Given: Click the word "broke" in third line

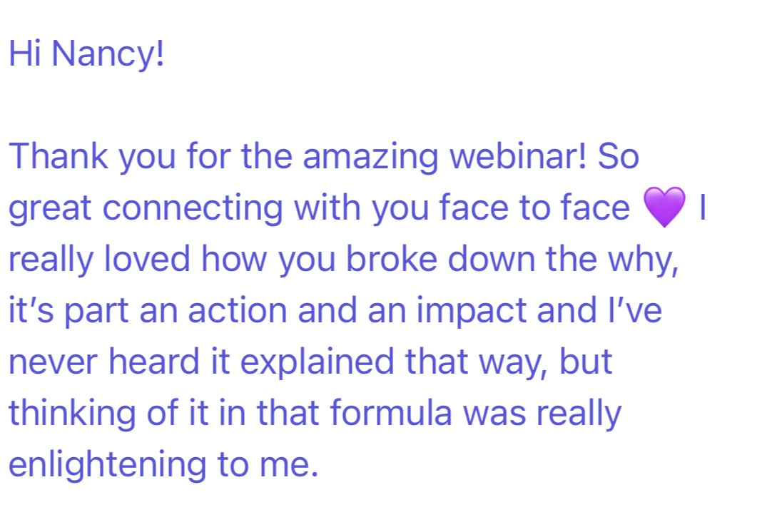Looking at the screenshot, I should (391, 258).
